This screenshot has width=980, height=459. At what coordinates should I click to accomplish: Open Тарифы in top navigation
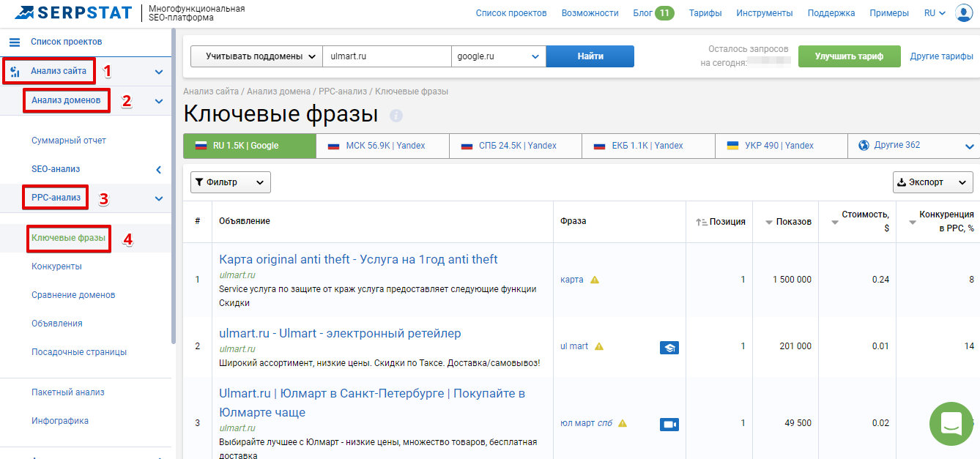[x=705, y=13]
